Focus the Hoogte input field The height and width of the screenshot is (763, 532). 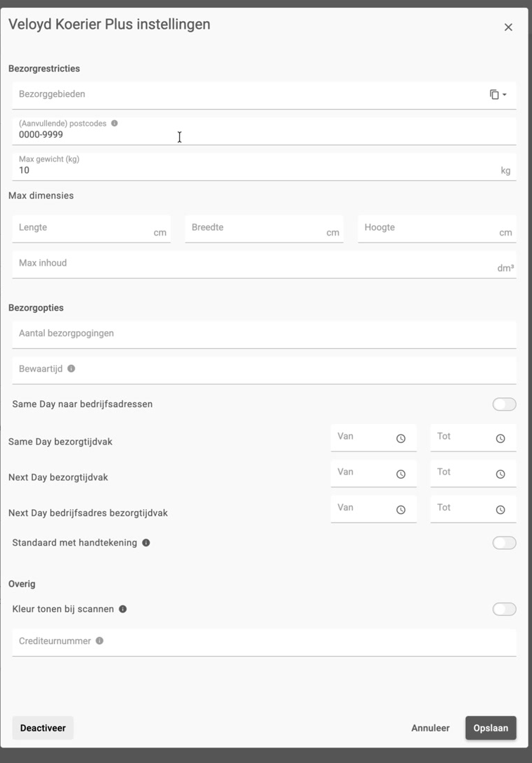[437, 229]
